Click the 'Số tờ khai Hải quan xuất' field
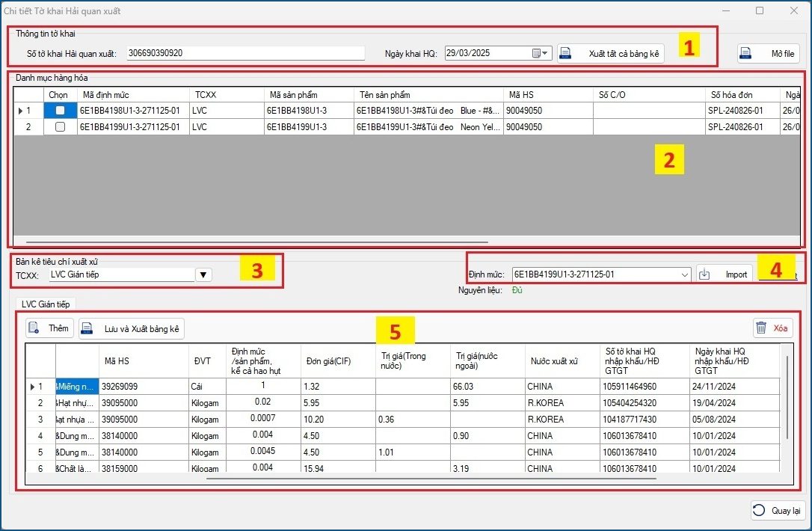This screenshot has width=812, height=531. tap(245, 54)
